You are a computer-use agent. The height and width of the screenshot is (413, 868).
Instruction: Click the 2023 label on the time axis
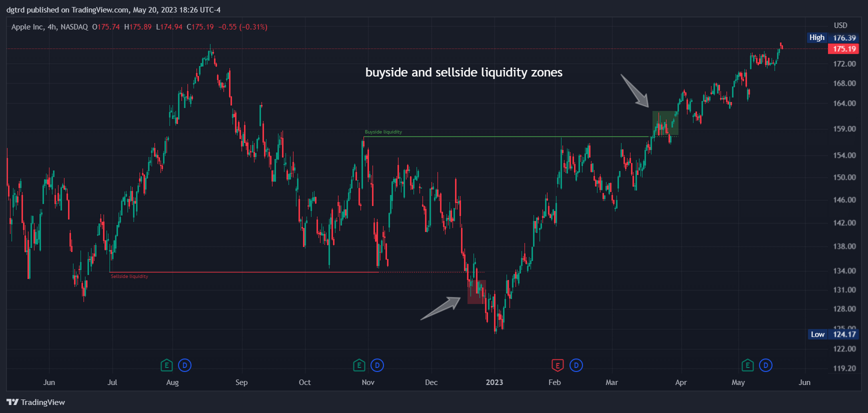coord(494,382)
